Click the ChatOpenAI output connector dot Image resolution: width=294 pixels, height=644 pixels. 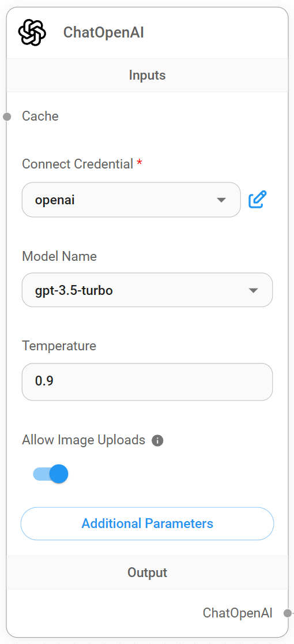coord(288,613)
